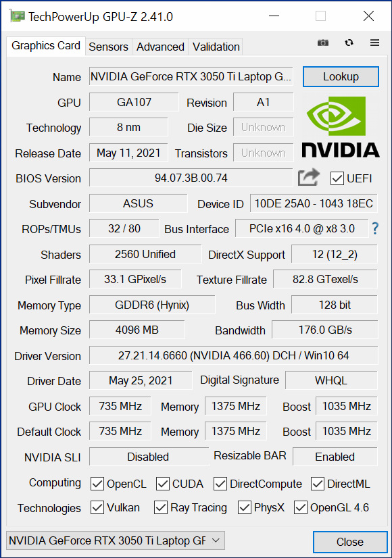Toggle the OpenCL checkbox
Screen dimensions: 392x558
click(97, 484)
